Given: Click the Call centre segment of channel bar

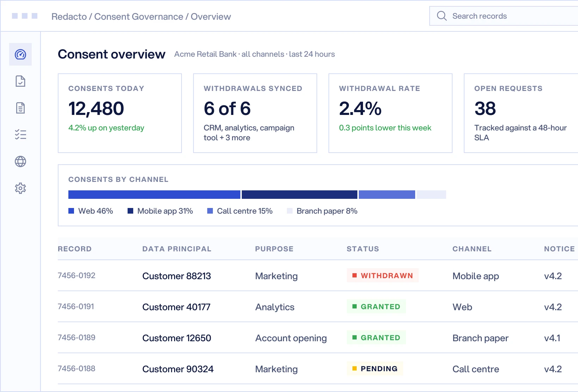Looking at the screenshot, I should (387, 195).
